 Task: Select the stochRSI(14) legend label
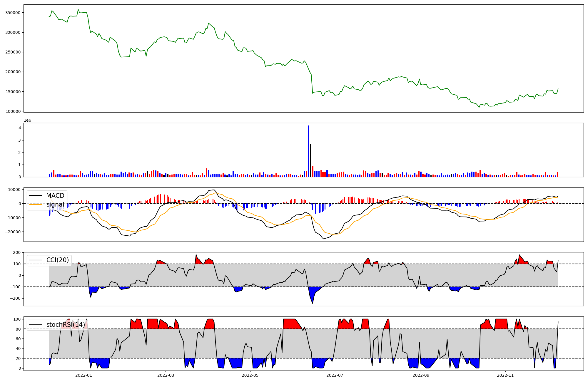pos(65,325)
